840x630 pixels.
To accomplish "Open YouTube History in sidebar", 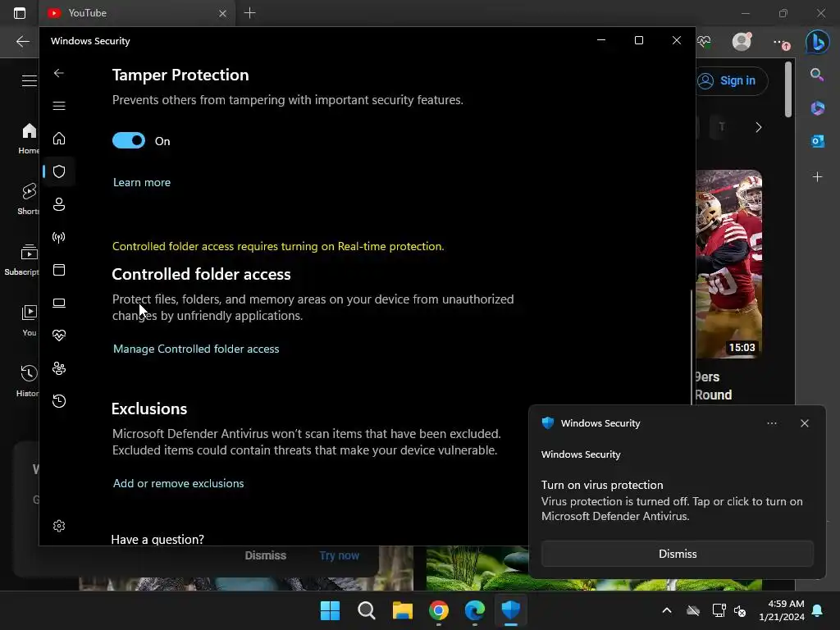I will coord(29,381).
